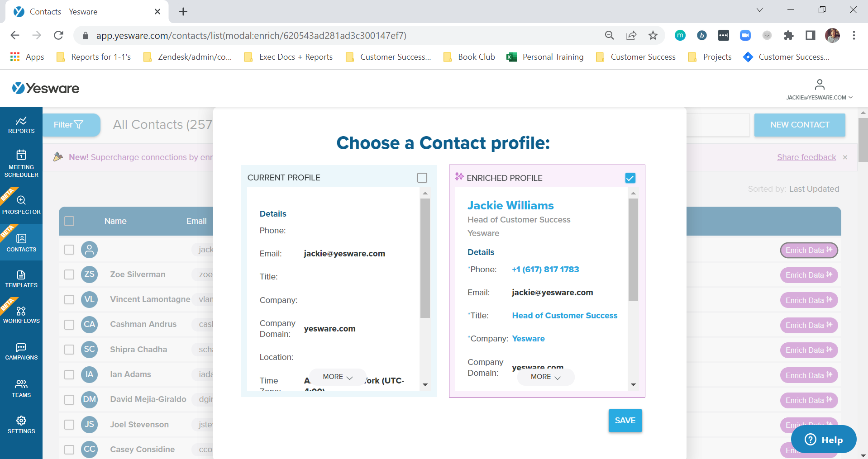Open the browser zoom search icon

(x=610, y=35)
